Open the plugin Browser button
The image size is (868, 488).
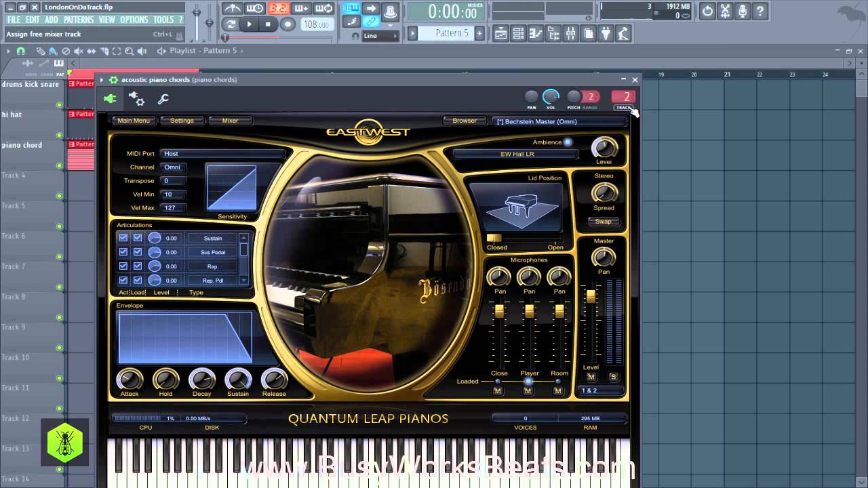pyautogui.click(x=465, y=121)
